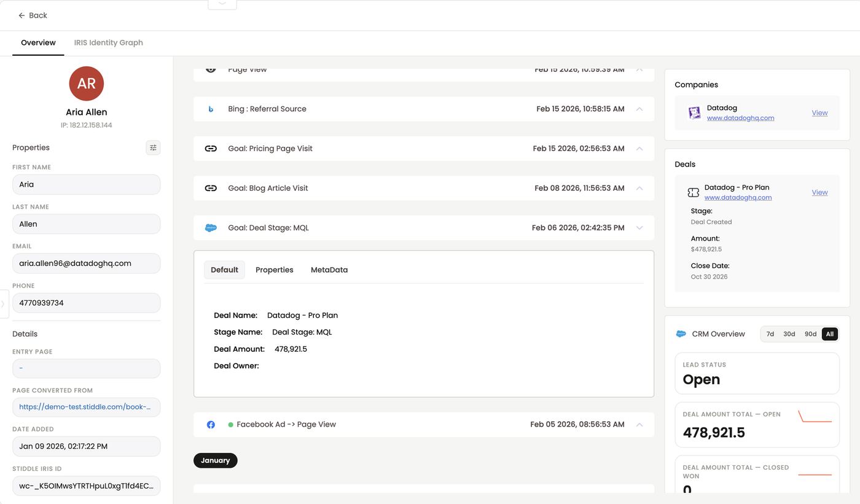This screenshot has height=504, width=860.
Task: Go back using the Back button
Action: pos(33,15)
